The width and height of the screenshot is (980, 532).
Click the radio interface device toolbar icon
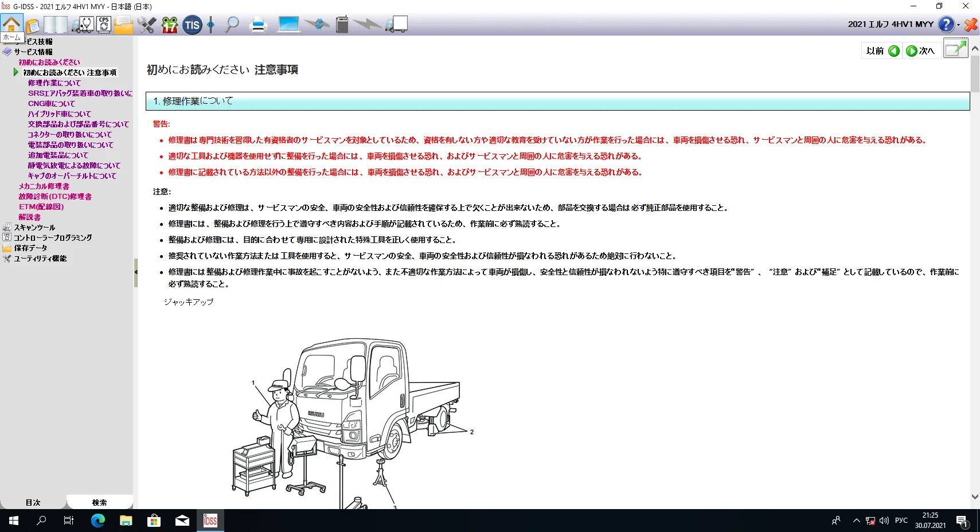[342, 25]
